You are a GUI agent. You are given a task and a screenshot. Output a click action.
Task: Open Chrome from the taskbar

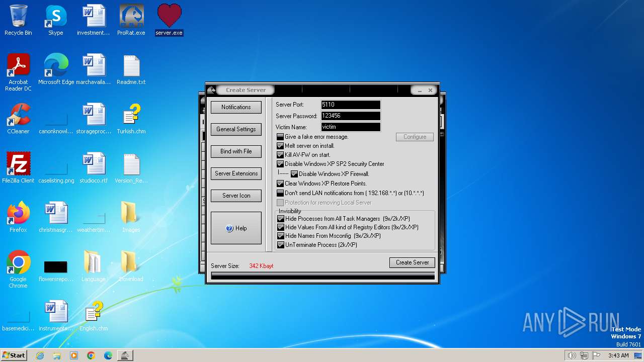point(91,355)
